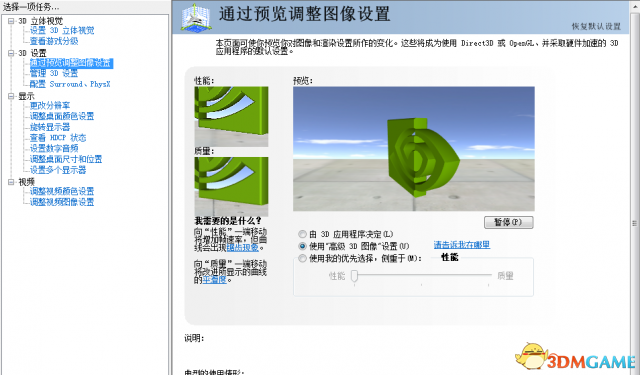Click 恢复默认设置 link
Screen dimensions: 640x375
coord(596,27)
